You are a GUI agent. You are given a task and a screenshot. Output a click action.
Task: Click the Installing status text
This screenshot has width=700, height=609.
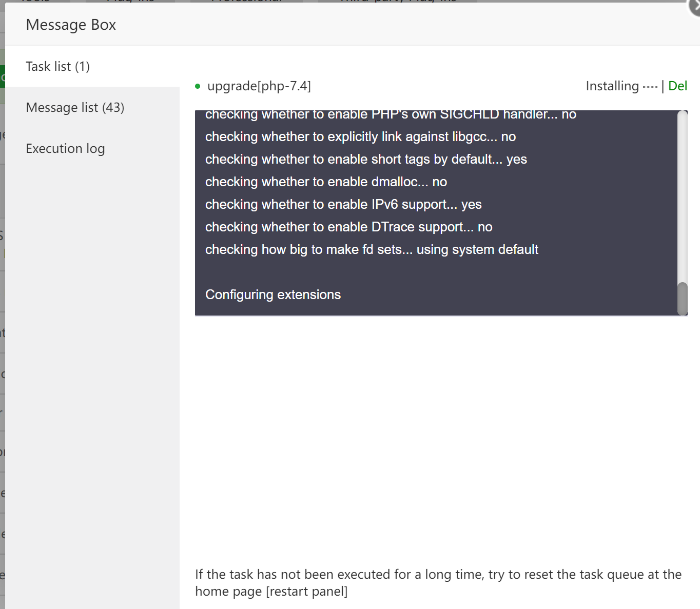click(x=612, y=86)
